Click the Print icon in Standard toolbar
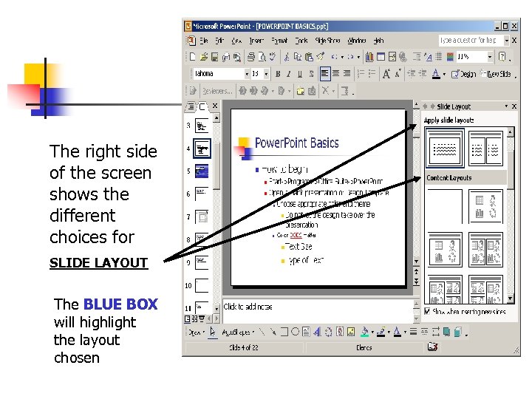Viewport: 532px width, 399px height. [251, 57]
